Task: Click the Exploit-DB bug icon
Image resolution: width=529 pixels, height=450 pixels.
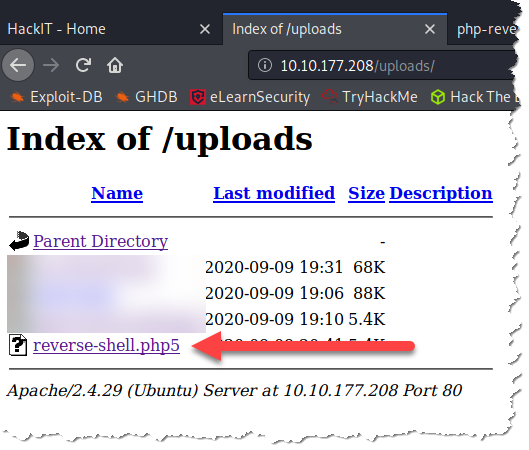Action: [x=17, y=97]
